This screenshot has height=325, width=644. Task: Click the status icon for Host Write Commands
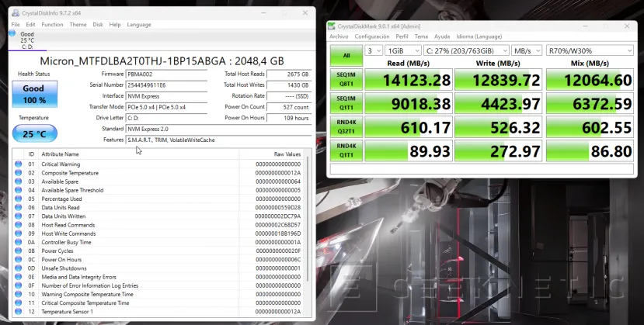18,233
